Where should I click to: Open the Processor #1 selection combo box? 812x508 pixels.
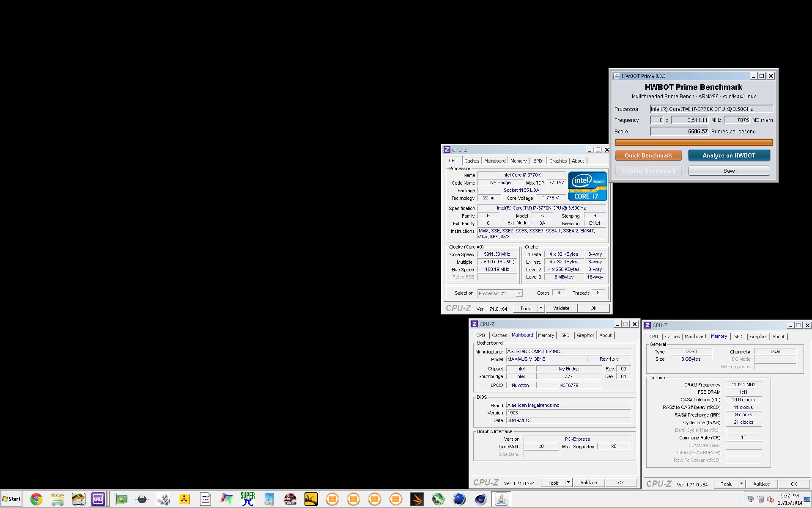click(x=500, y=293)
